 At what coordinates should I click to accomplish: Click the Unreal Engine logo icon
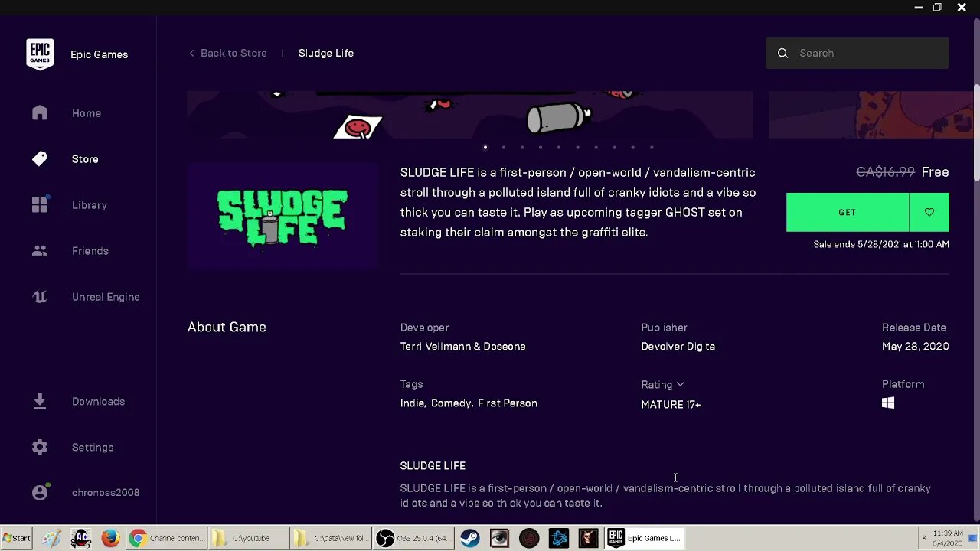(40, 297)
